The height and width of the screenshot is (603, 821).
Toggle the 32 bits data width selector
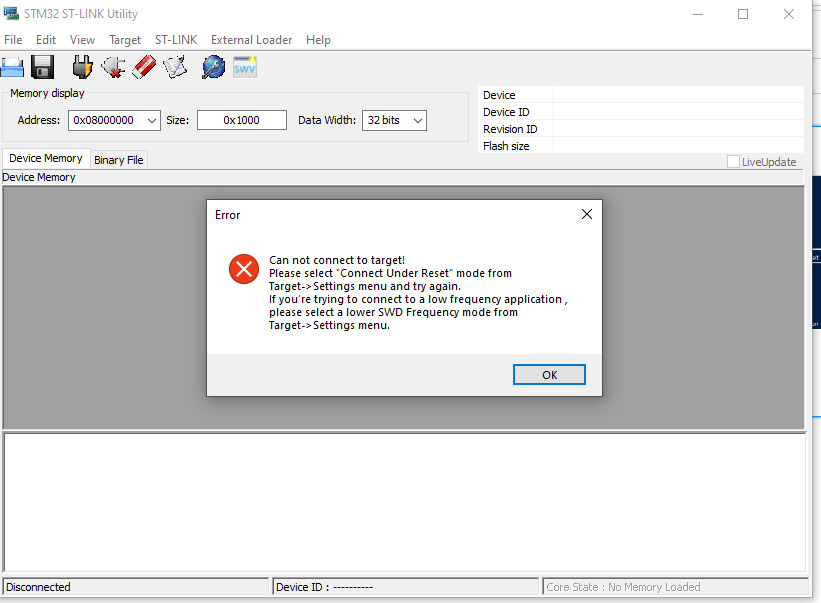coord(394,119)
